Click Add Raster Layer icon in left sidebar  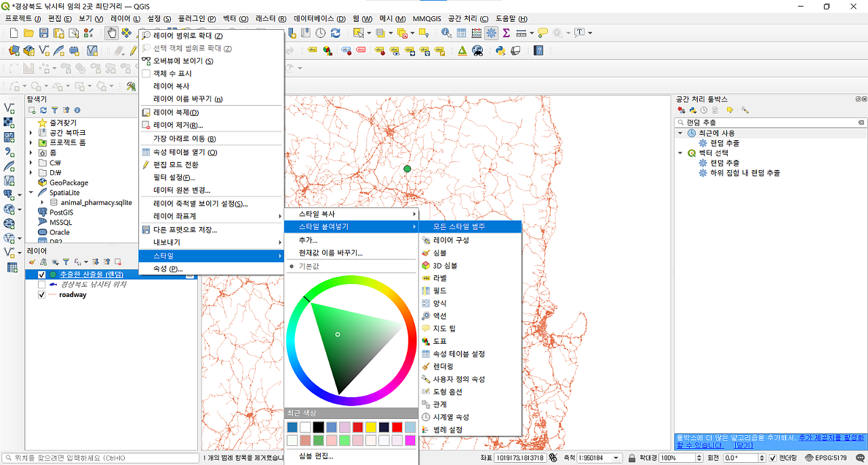pyautogui.click(x=9, y=123)
